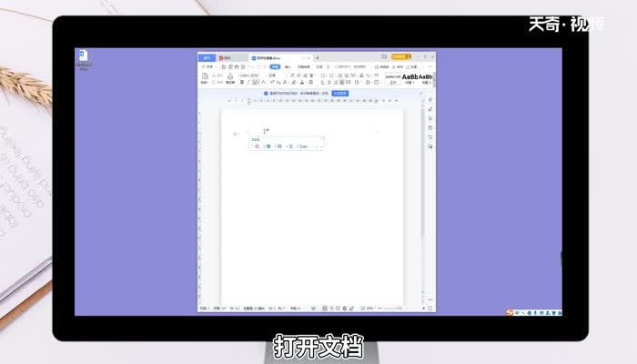The image size is (637, 364).
Task: Open the line spacing dropdown
Action: (x=358, y=83)
